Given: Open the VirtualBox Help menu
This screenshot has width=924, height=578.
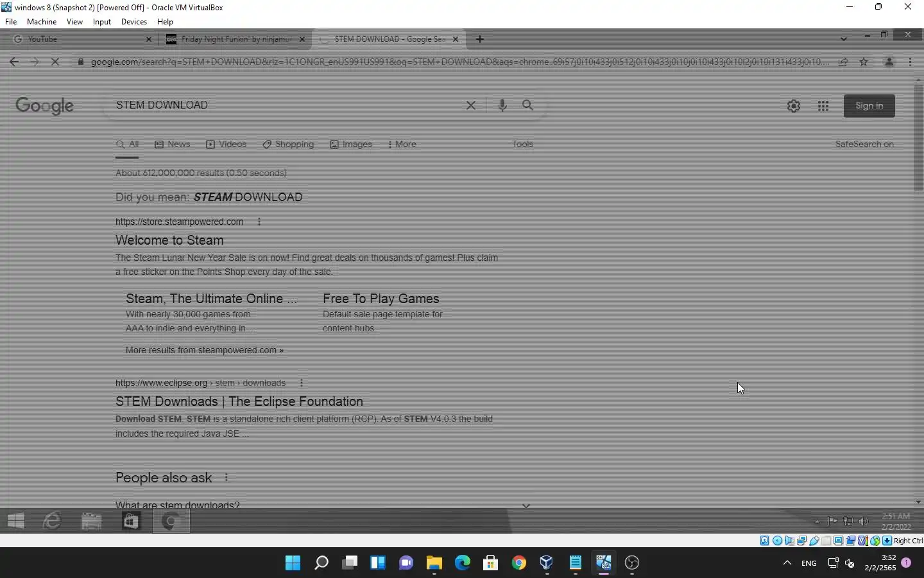Looking at the screenshot, I should pos(165,21).
